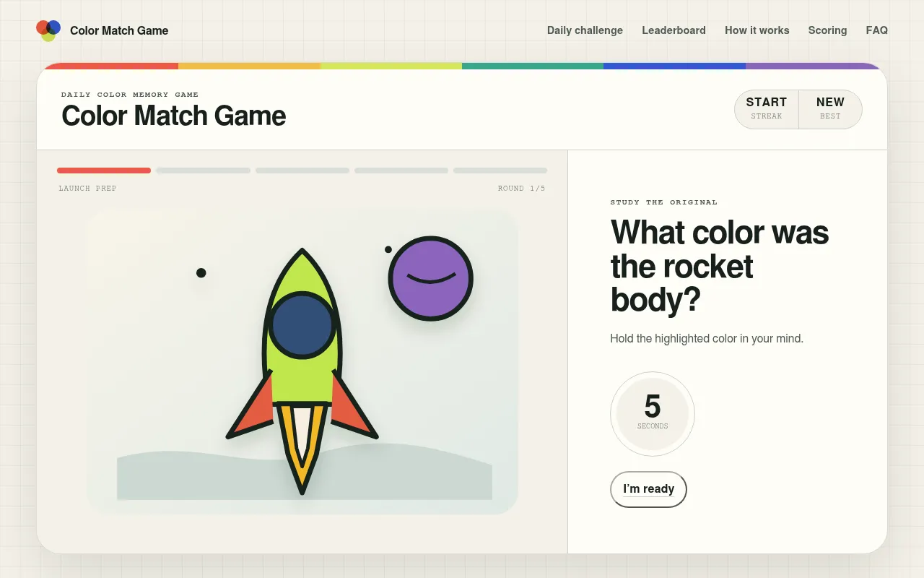Screen dimensions: 924x578
Task: Click the Color Match Game header brand text
Action: point(119,30)
